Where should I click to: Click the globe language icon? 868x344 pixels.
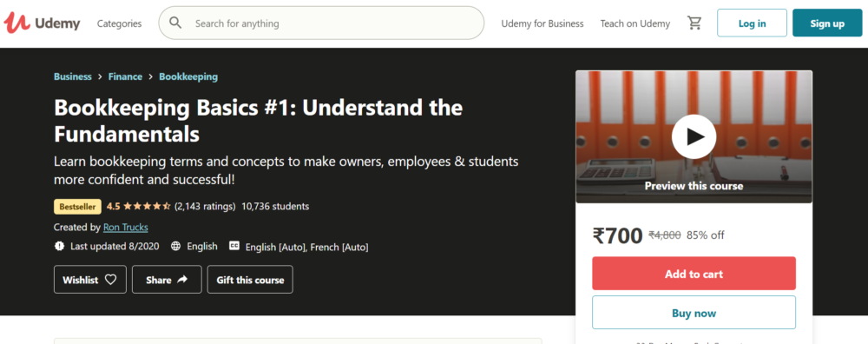[175, 246]
